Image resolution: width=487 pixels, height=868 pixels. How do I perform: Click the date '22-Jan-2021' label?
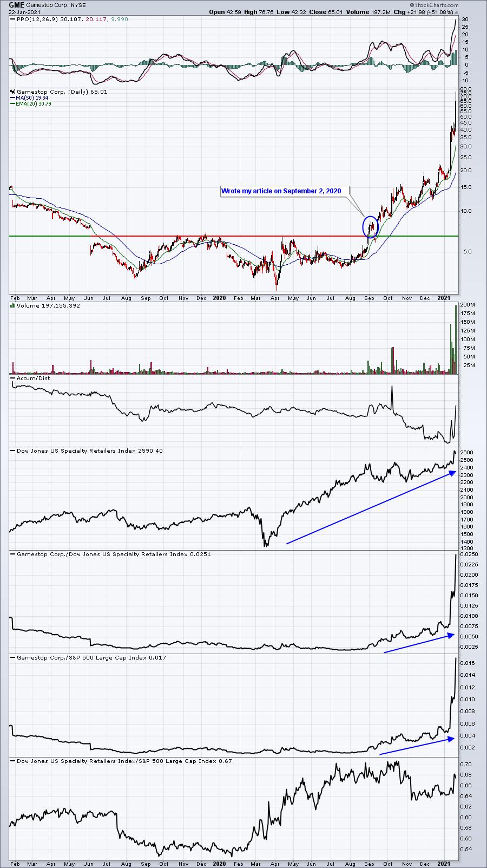24,12
